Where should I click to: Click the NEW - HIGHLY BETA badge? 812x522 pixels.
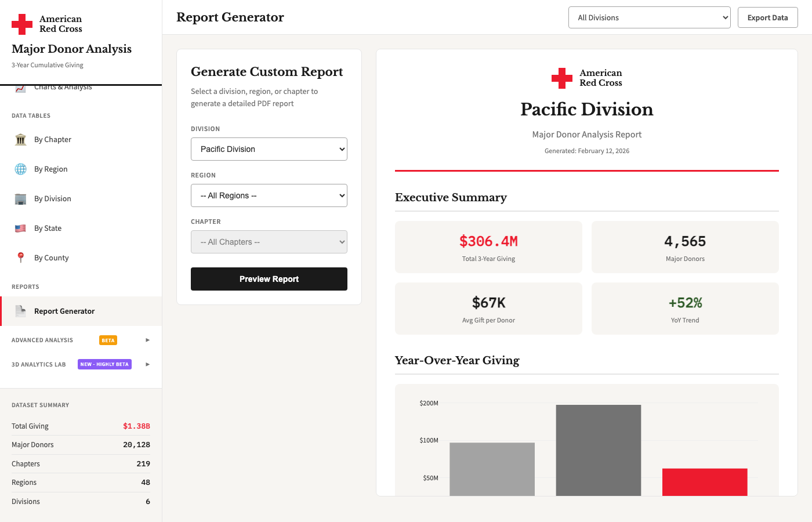coord(104,364)
